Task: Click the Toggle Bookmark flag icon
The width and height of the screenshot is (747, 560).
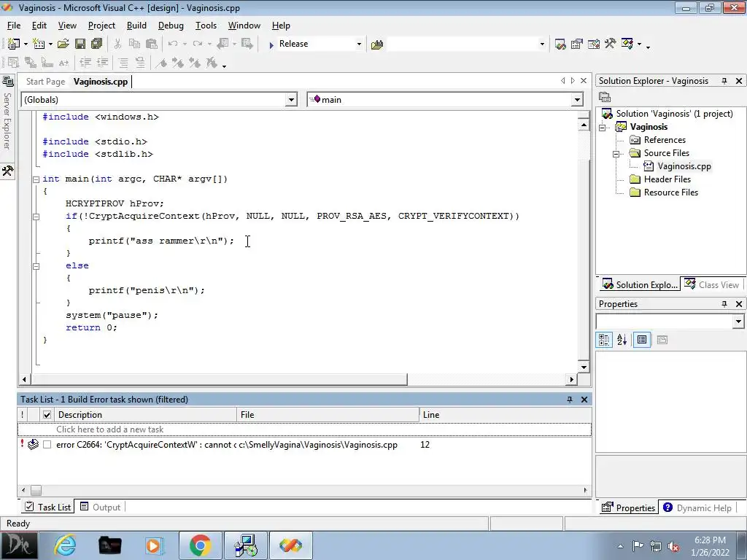Action: coord(161,63)
